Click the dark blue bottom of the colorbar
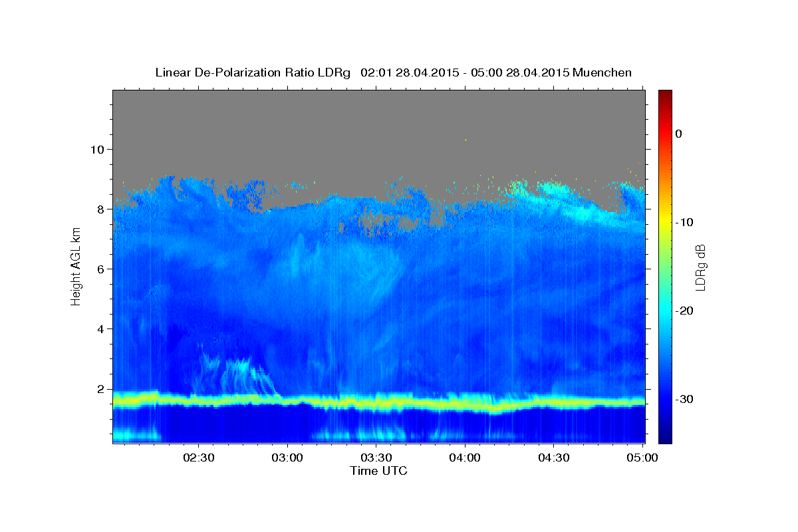This screenshot has width=798, height=532. tap(665, 438)
